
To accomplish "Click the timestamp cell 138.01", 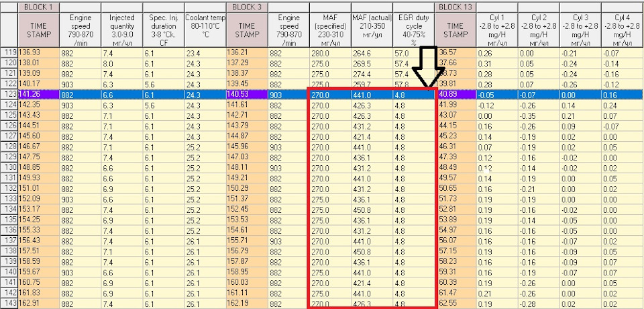I will click(x=39, y=64).
